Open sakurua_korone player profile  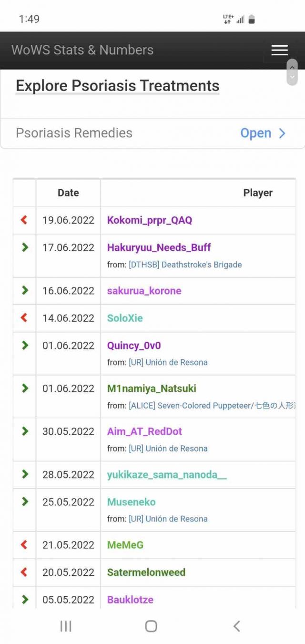[x=144, y=291]
